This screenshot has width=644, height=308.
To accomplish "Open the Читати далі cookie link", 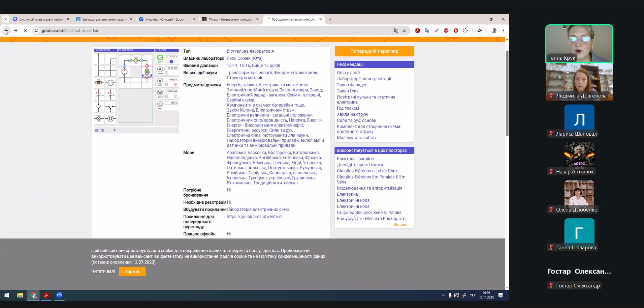I will point(103,271).
